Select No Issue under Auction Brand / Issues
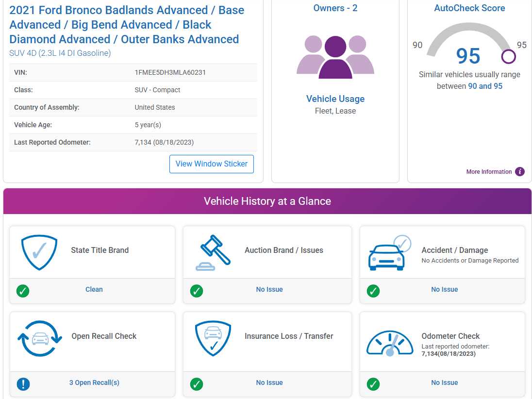Screen dimensions: 532x399 [269, 289]
